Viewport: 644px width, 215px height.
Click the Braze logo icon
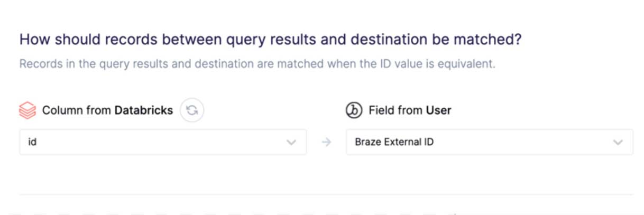tap(353, 110)
